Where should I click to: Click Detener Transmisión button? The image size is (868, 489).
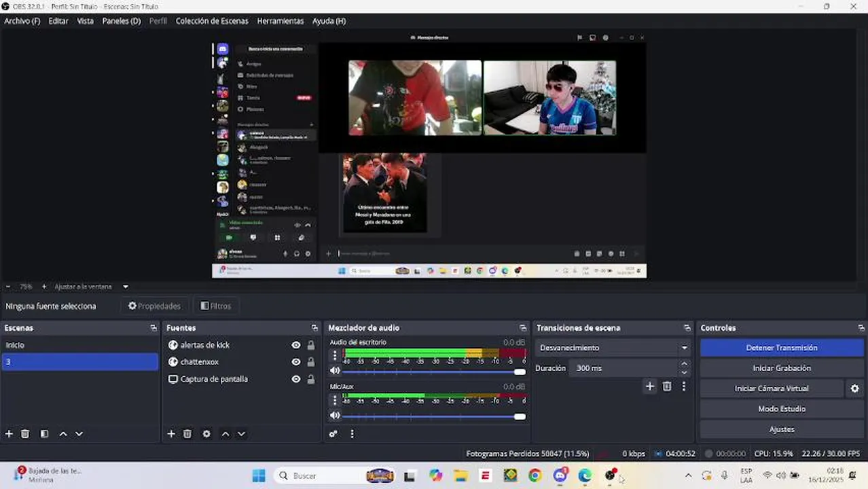781,348
